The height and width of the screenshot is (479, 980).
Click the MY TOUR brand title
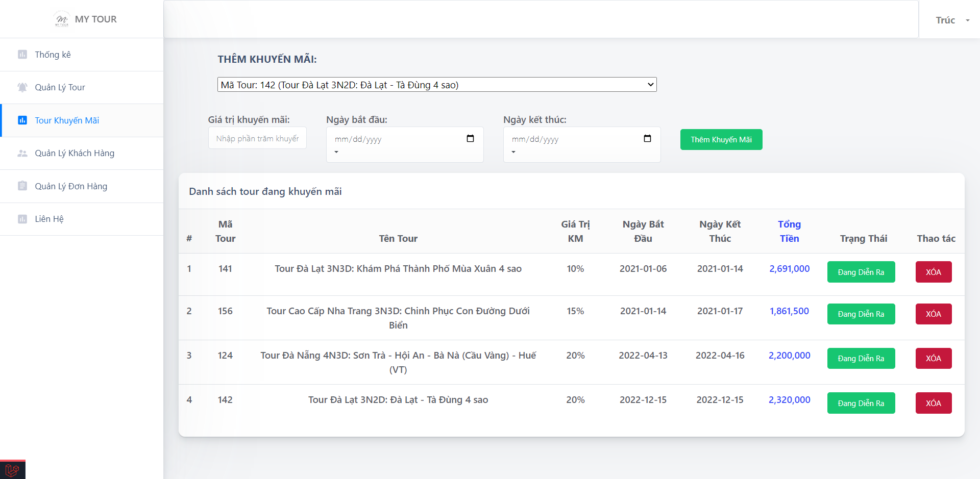tap(96, 19)
